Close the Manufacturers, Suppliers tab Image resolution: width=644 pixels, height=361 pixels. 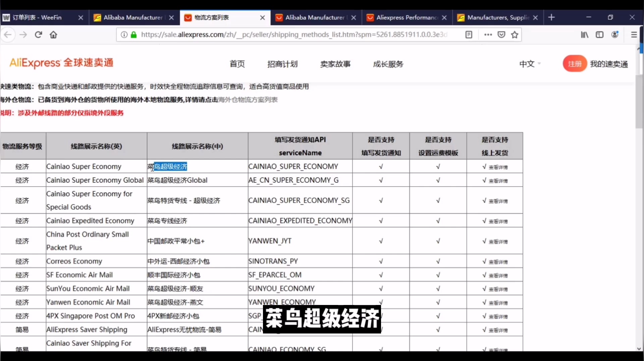[x=535, y=17]
